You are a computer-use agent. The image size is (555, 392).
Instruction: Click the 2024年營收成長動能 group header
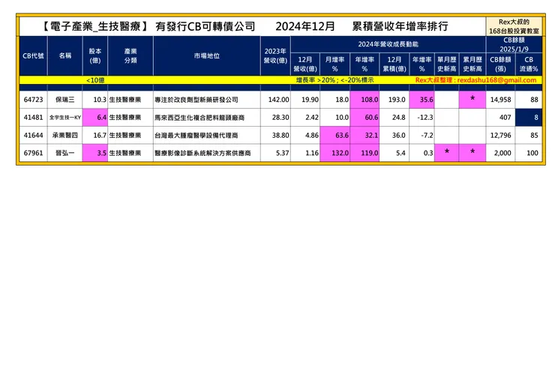click(x=388, y=44)
